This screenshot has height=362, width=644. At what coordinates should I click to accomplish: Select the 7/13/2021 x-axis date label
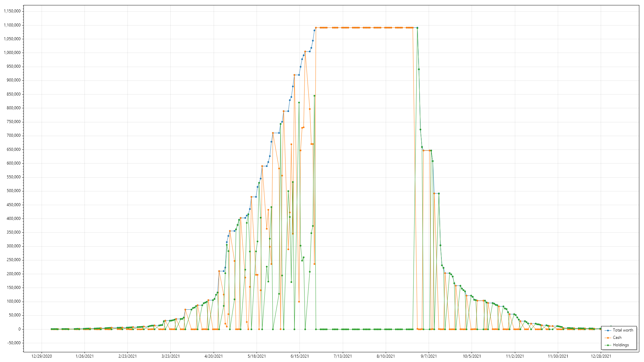pyautogui.click(x=343, y=356)
